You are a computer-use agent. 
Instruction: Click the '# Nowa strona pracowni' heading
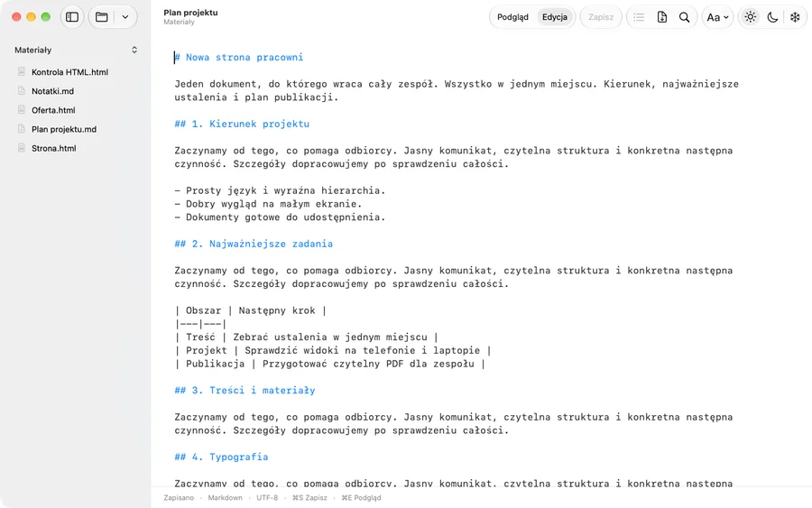point(239,58)
